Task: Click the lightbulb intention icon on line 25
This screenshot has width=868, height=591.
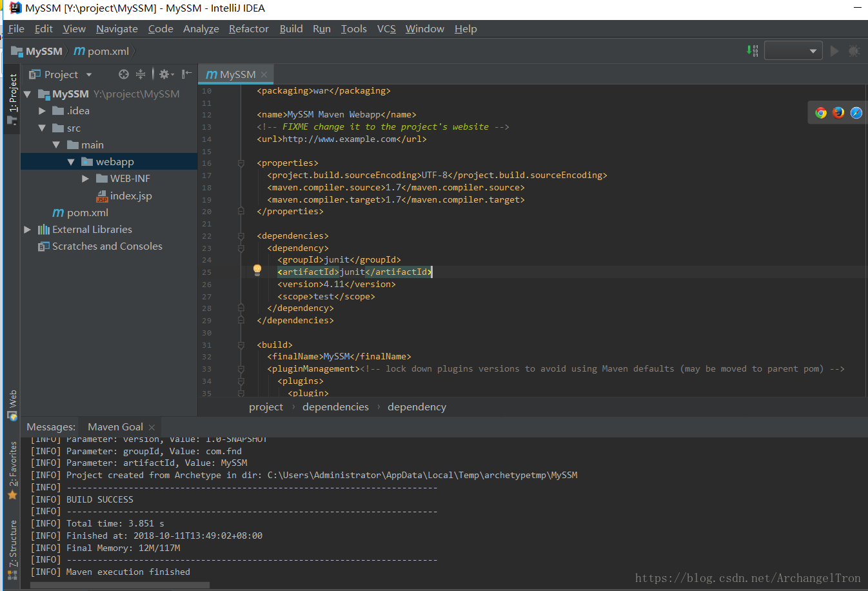Action: (x=257, y=270)
